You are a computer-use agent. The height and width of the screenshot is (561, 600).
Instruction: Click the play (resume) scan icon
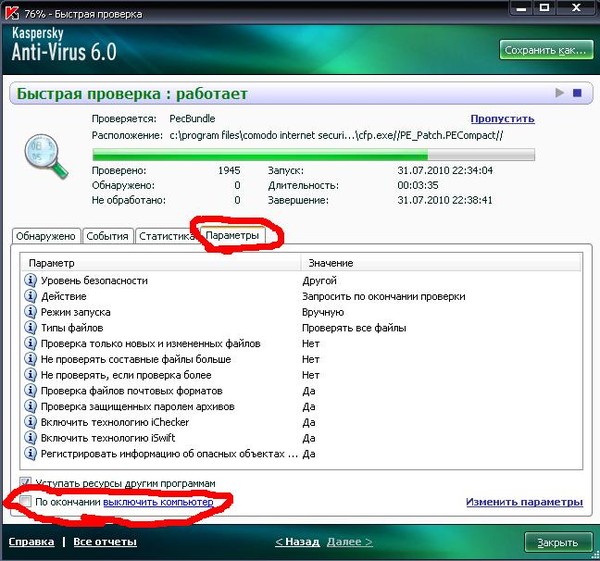pos(559,93)
